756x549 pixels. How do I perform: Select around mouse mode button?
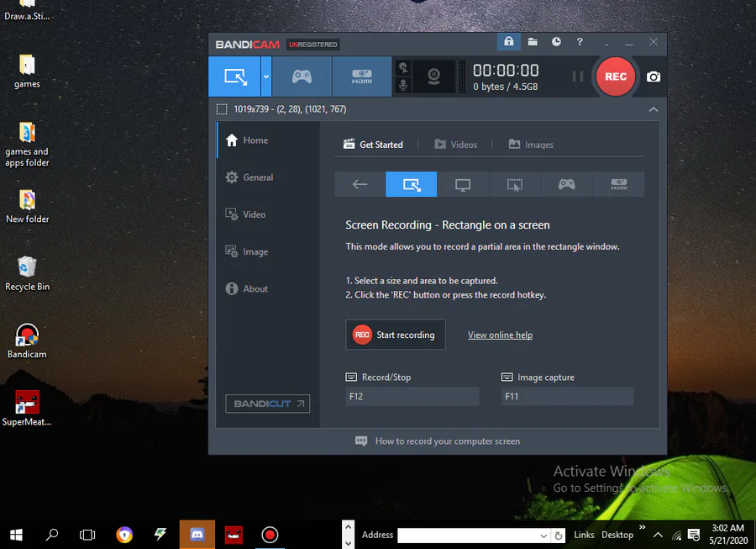[x=515, y=184]
